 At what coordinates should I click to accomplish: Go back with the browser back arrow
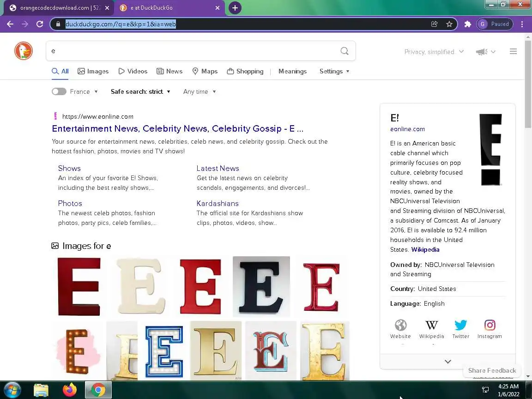click(10, 24)
